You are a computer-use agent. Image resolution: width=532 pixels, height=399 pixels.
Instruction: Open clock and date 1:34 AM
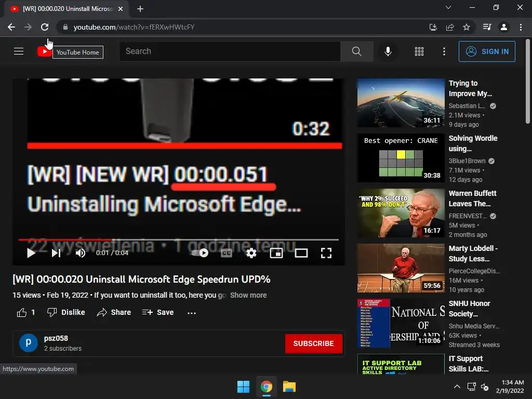tap(510, 387)
